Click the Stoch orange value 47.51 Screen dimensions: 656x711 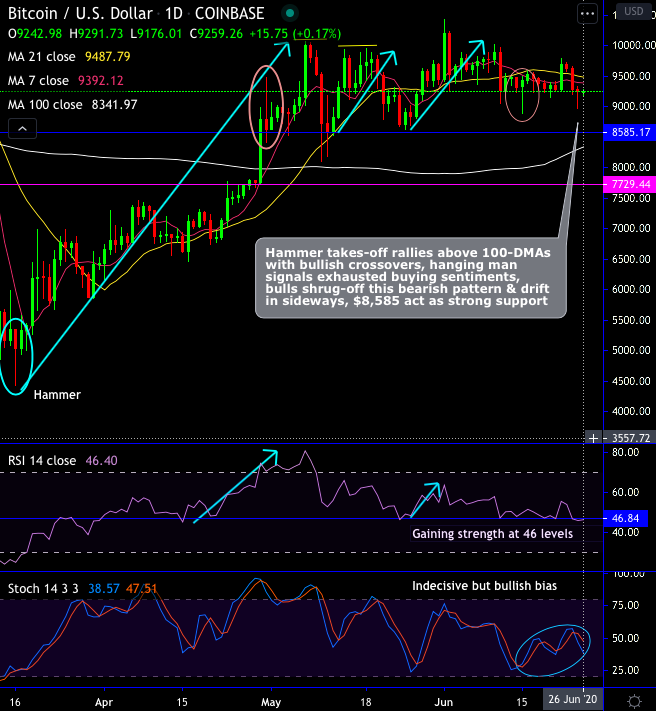click(x=141, y=589)
